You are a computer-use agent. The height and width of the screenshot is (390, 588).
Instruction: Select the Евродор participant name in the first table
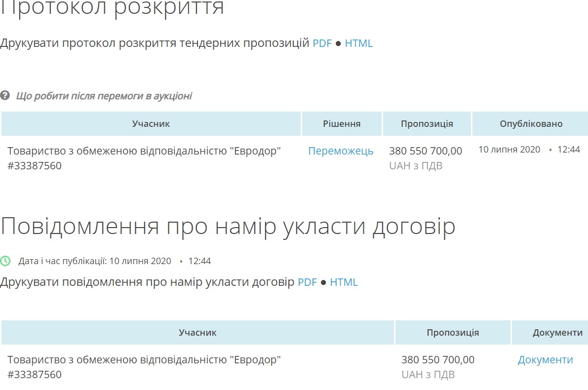click(x=144, y=151)
